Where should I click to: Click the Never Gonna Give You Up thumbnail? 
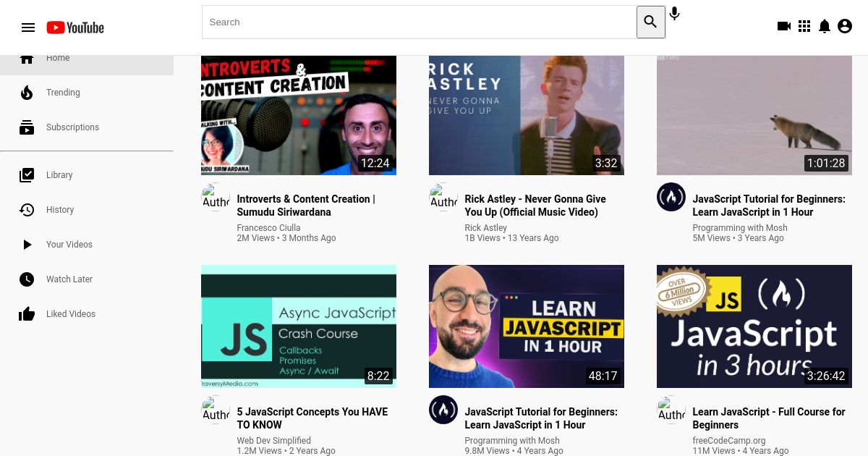coord(526,114)
